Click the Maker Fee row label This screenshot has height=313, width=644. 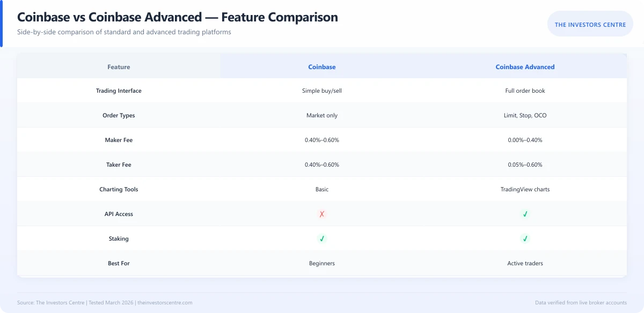(x=119, y=140)
